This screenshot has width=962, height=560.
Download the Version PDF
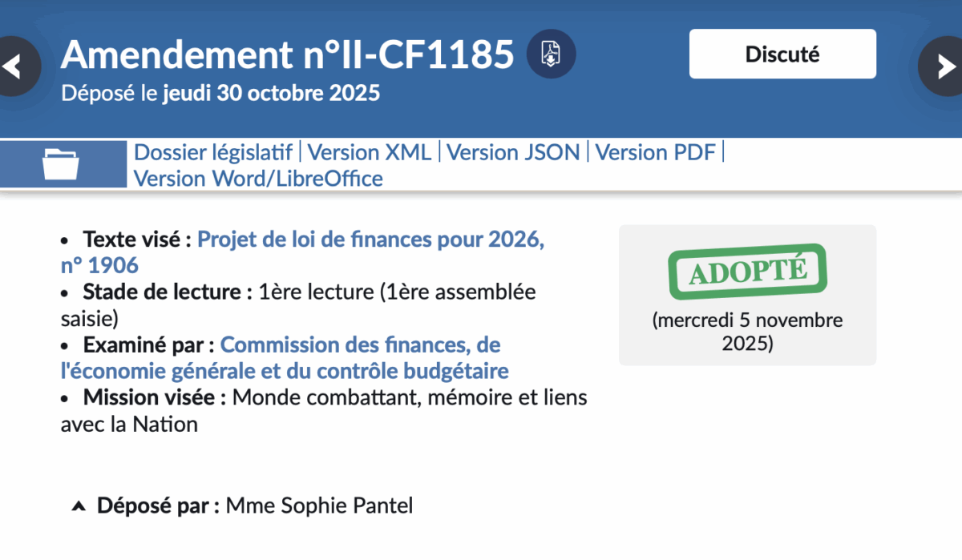(x=655, y=152)
